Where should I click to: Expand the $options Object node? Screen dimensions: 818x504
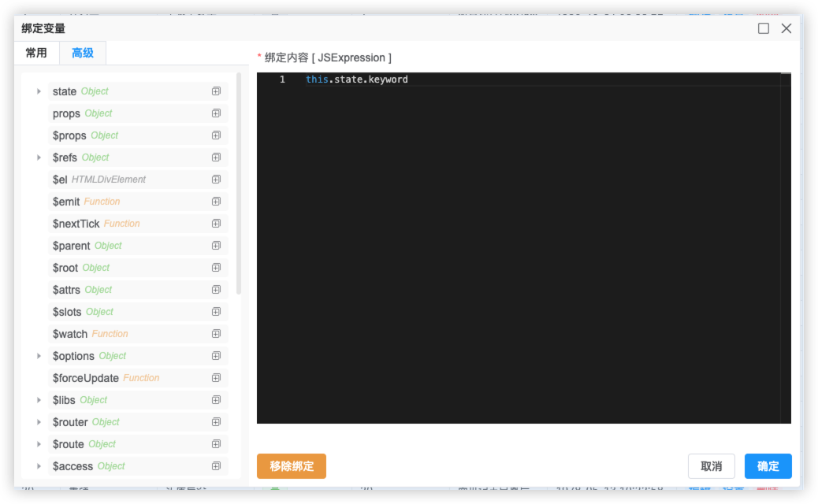[39, 355]
